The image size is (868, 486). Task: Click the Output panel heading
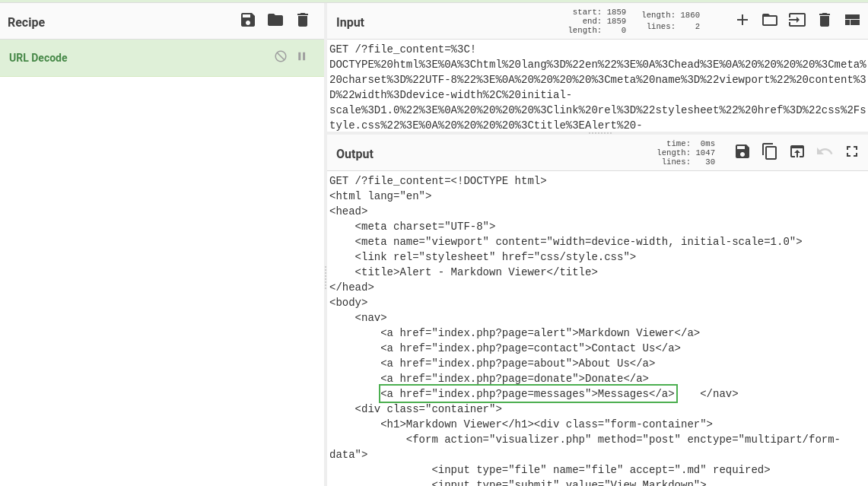click(x=355, y=154)
